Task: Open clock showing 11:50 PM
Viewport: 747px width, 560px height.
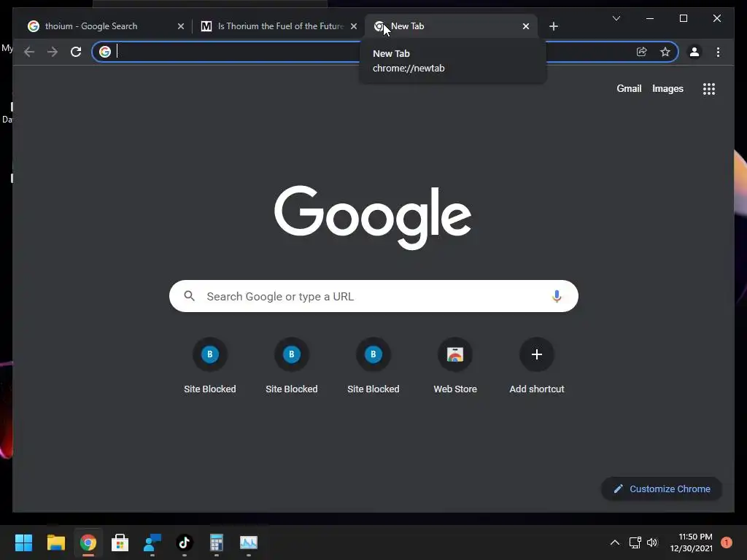Action: click(x=692, y=542)
